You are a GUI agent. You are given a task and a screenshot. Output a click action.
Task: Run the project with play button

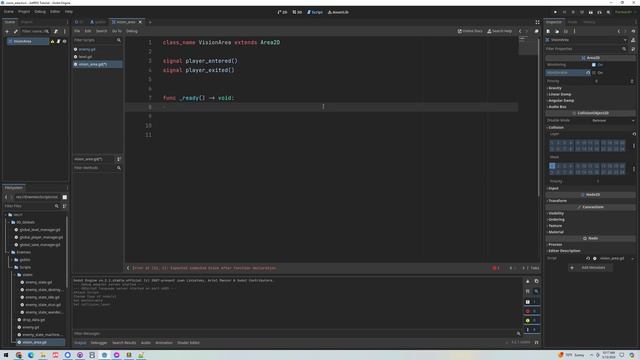point(555,12)
